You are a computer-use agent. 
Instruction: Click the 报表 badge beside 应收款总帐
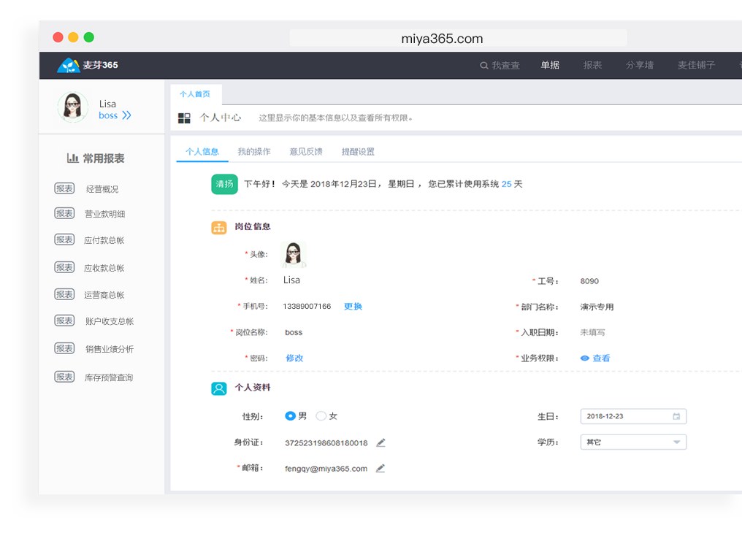64,266
